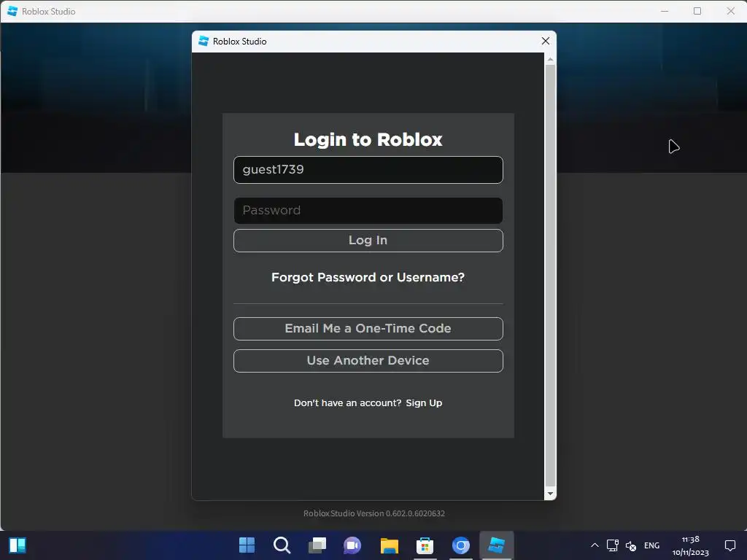Image resolution: width=747 pixels, height=560 pixels.
Task: Open the network status tray icon
Action: (613, 545)
